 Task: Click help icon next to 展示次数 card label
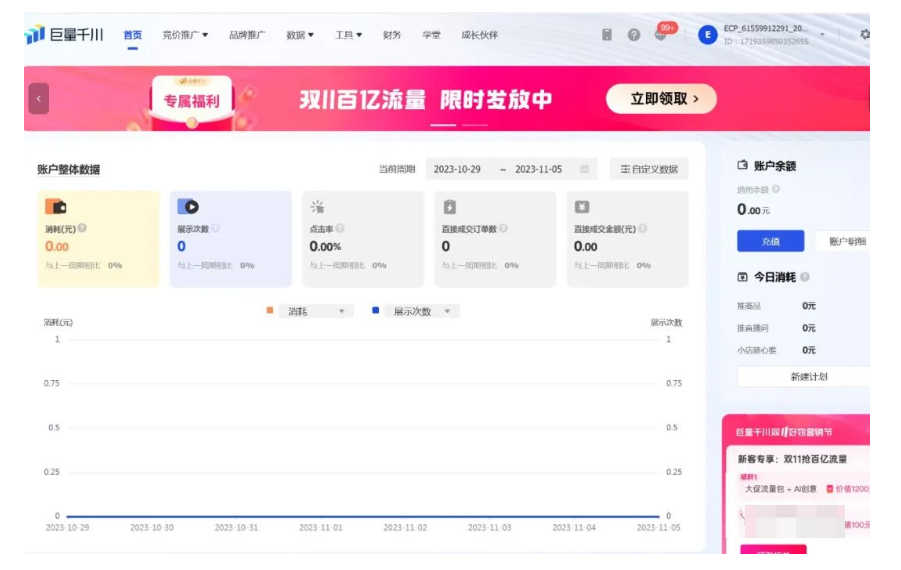[x=215, y=228]
